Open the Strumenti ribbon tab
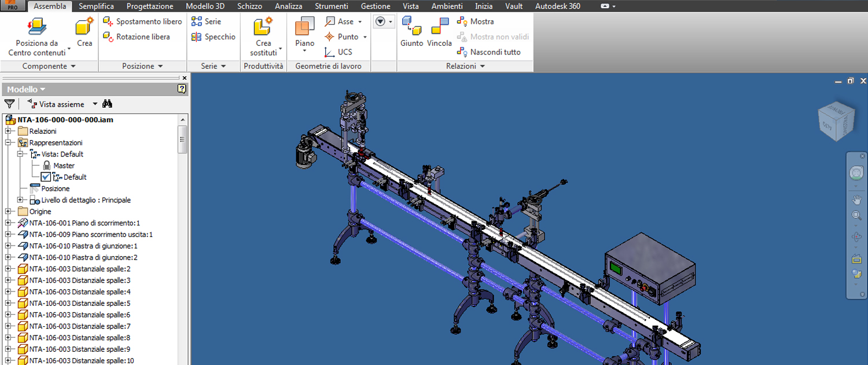 click(331, 6)
